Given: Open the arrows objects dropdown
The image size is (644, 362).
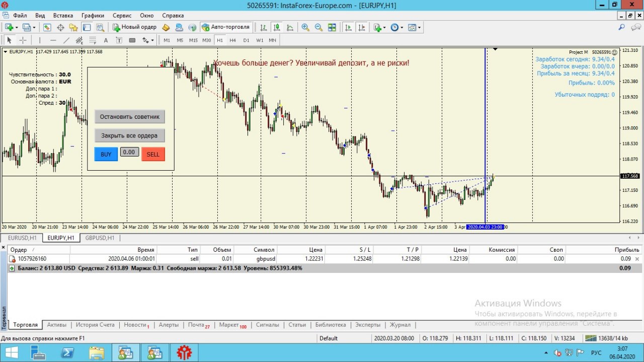Looking at the screenshot, I should point(148,40).
